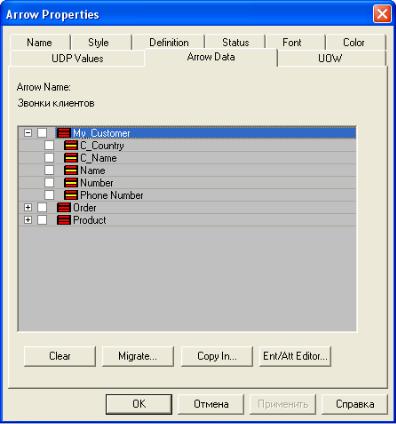Click the Product entity icon
The width and height of the screenshot is (396, 424).
64,220
